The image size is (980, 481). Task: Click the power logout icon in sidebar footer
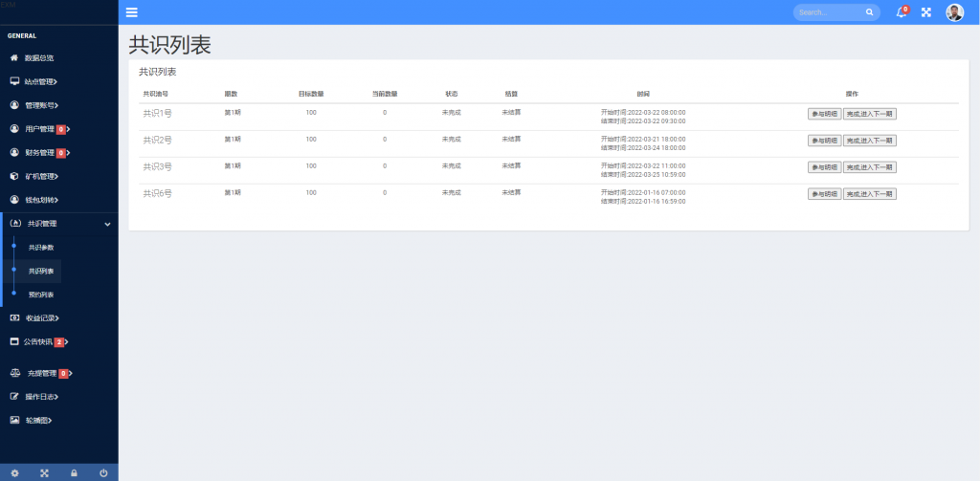click(x=103, y=472)
